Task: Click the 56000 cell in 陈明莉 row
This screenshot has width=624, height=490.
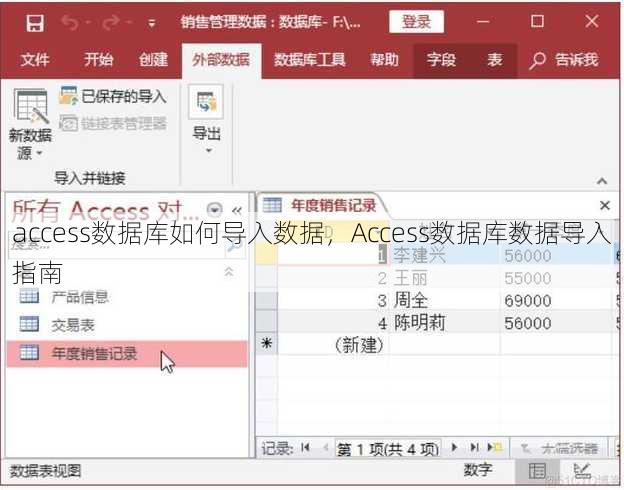Action: coord(555,323)
